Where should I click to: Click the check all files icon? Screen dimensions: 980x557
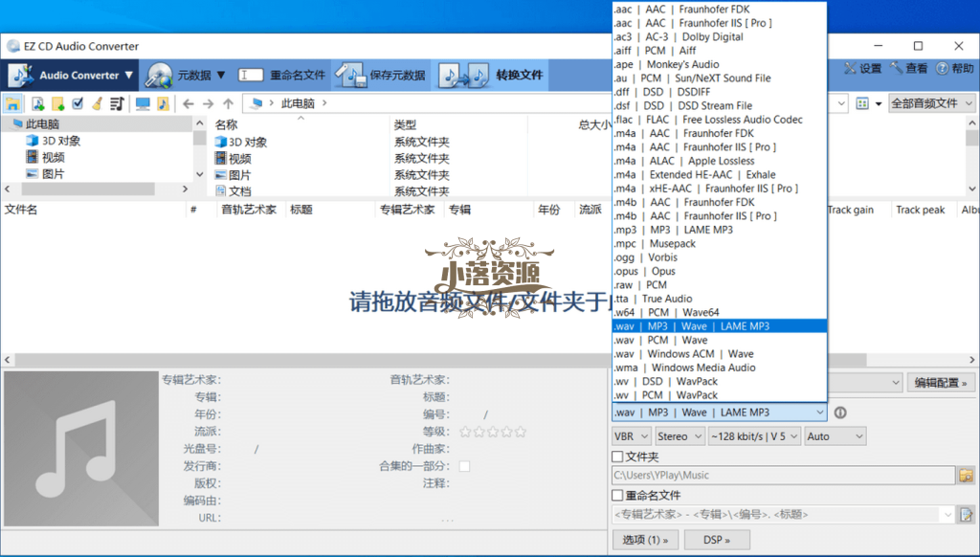78,103
